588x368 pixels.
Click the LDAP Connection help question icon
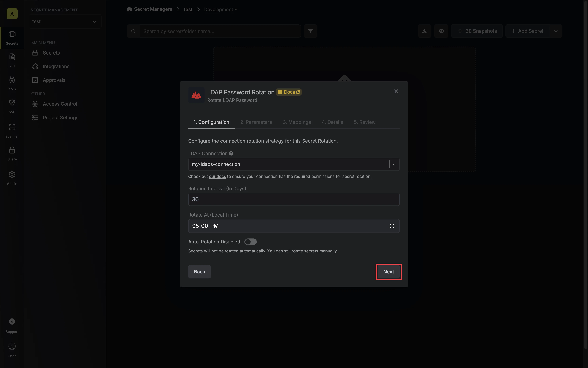[231, 154]
